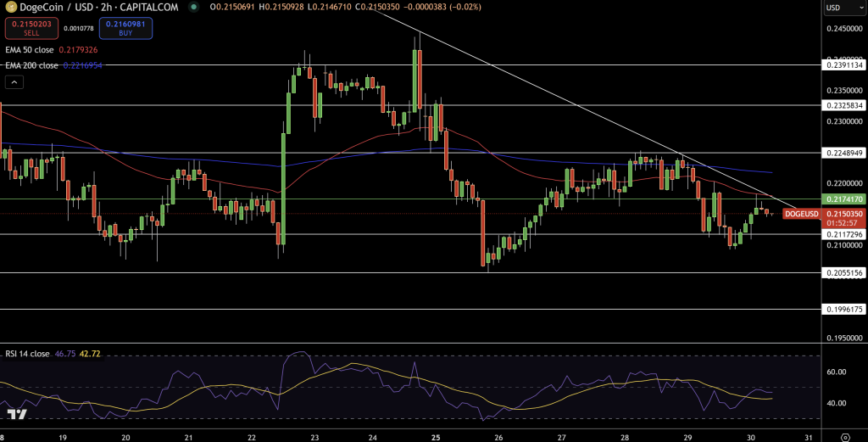Viewport: 868px width, 442px height.
Task: Click RSI value 46.75
Action: [x=65, y=354]
